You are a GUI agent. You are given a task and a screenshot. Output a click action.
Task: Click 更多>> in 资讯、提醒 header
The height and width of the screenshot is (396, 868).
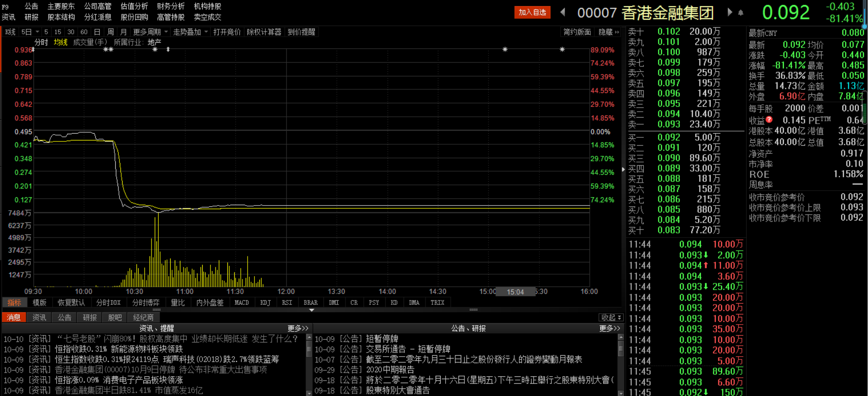tap(298, 328)
